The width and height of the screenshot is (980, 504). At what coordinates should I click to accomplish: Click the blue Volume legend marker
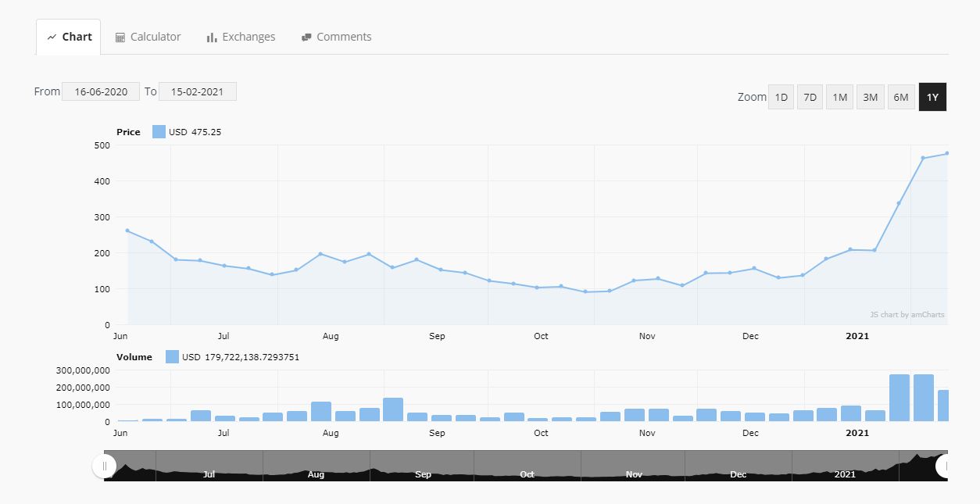click(x=171, y=356)
